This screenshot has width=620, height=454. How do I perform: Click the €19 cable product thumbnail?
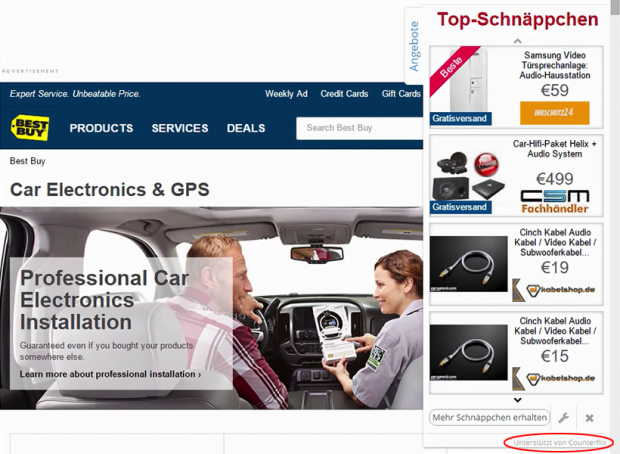(469, 264)
